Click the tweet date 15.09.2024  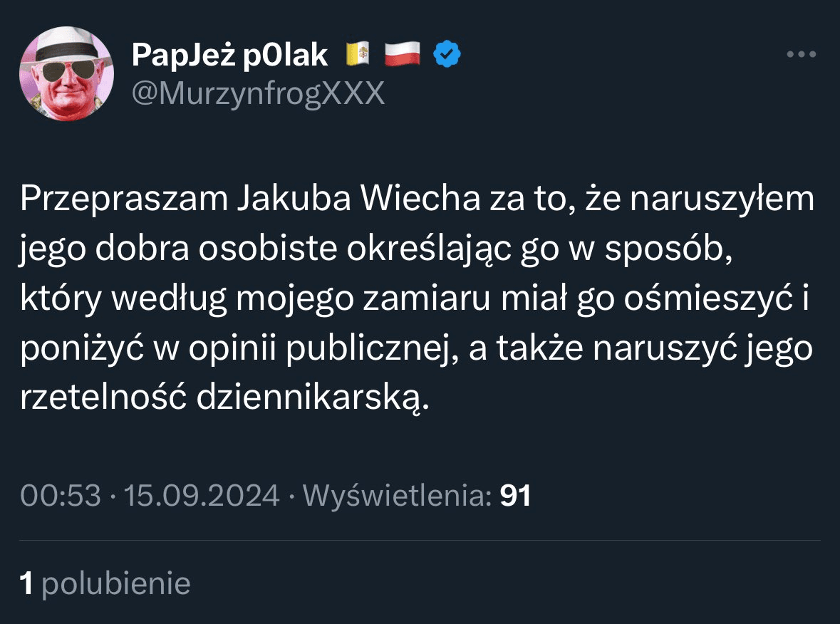point(202,496)
